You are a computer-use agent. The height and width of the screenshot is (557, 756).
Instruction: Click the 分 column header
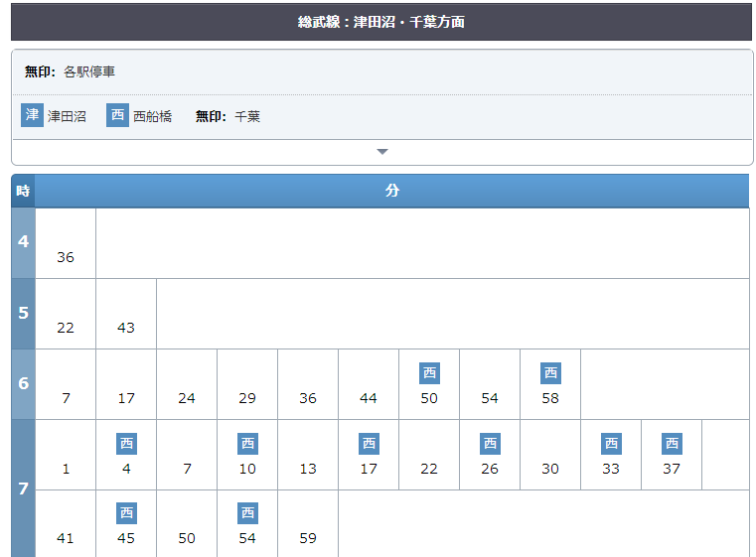[x=391, y=191]
